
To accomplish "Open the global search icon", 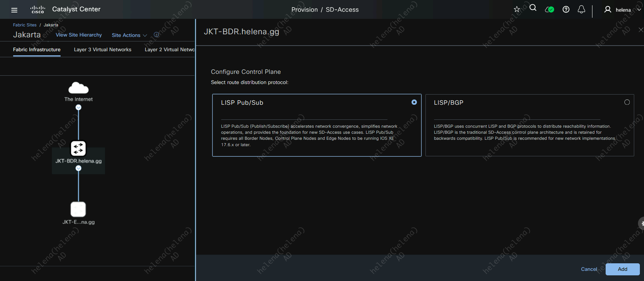I will [533, 8].
